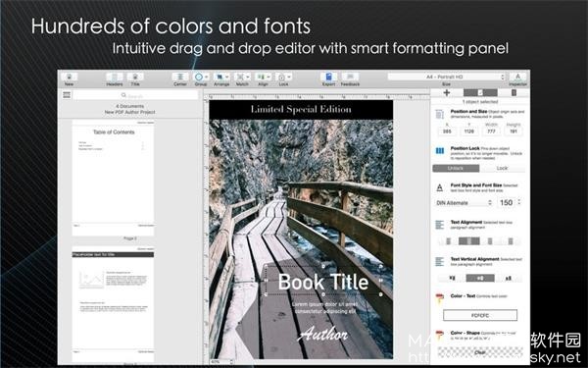Open the FCFCFC text color swatch
The width and height of the screenshot is (588, 368).
coord(480,315)
